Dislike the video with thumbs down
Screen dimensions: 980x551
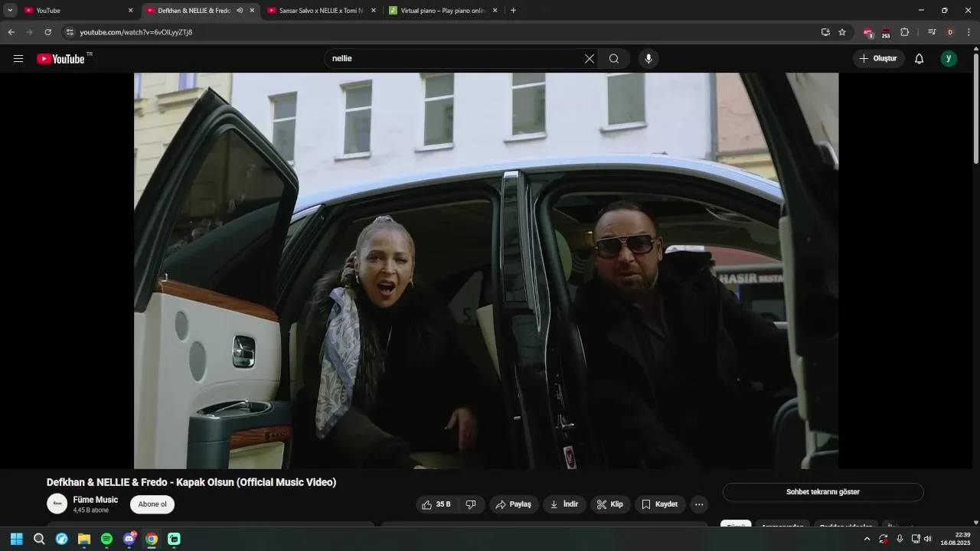pyautogui.click(x=471, y=504)
